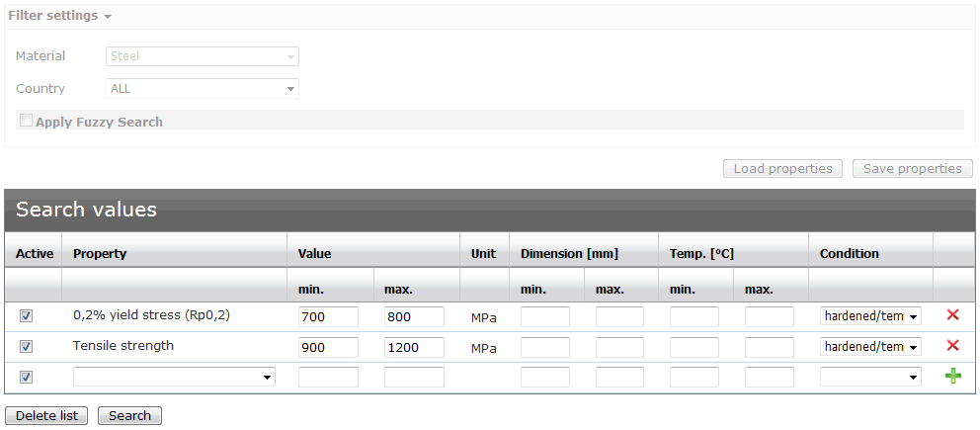Click the green plus add-row icon

(x=952, y=377)
